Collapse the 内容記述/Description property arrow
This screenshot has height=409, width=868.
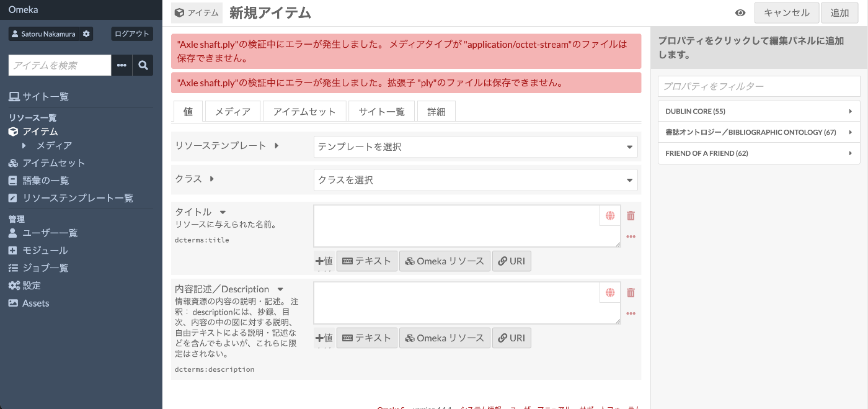280,289
